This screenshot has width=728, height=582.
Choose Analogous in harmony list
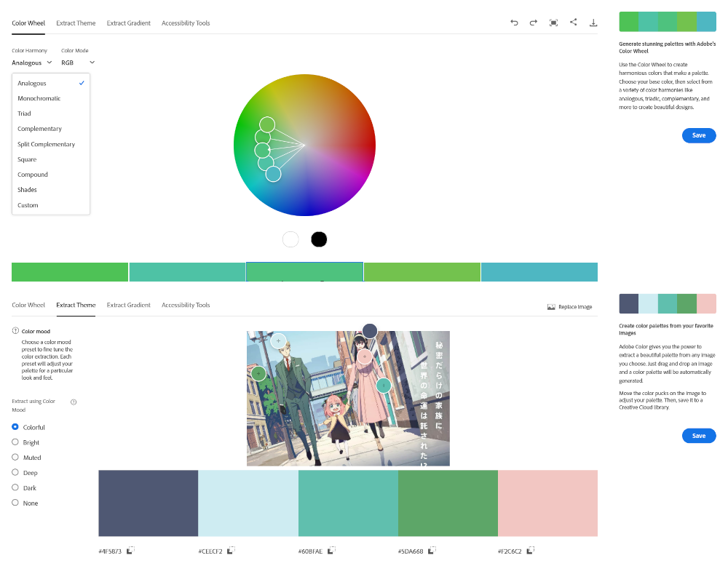[51, 83]
